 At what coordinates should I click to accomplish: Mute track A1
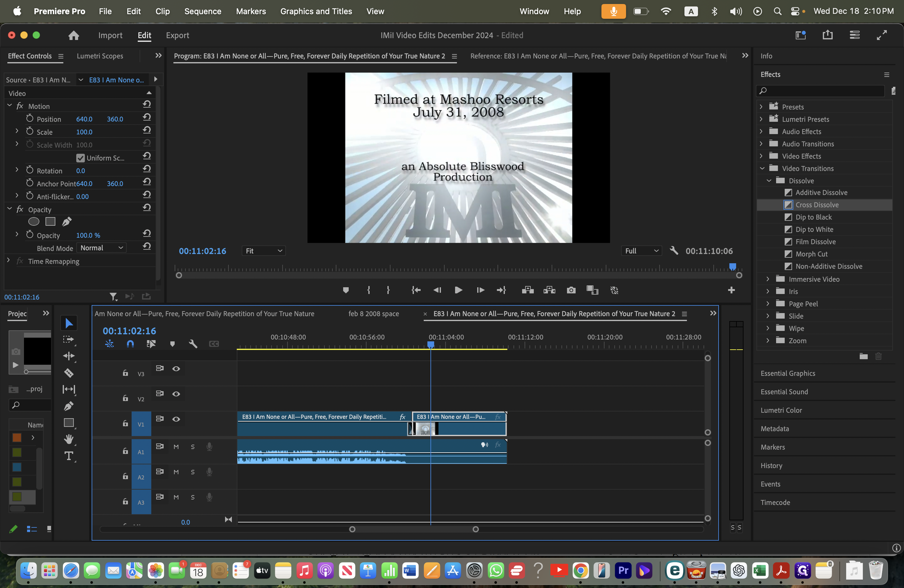coord(176,447)
